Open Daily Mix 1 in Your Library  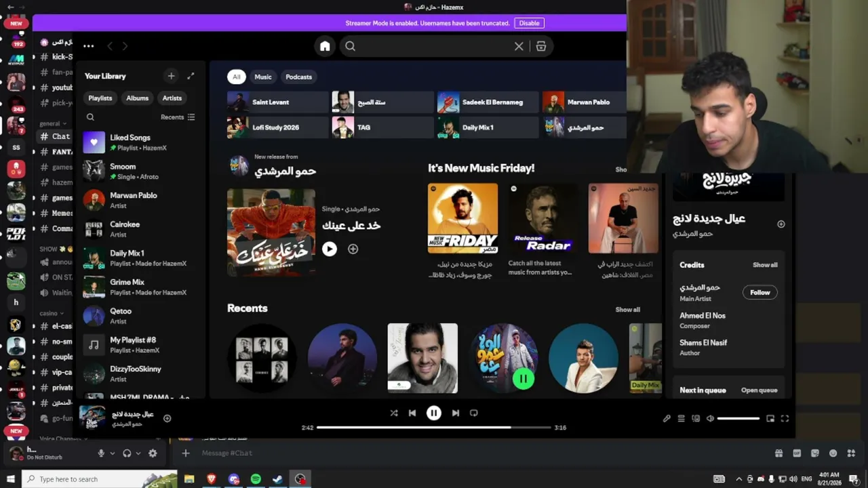click(140, 258)
